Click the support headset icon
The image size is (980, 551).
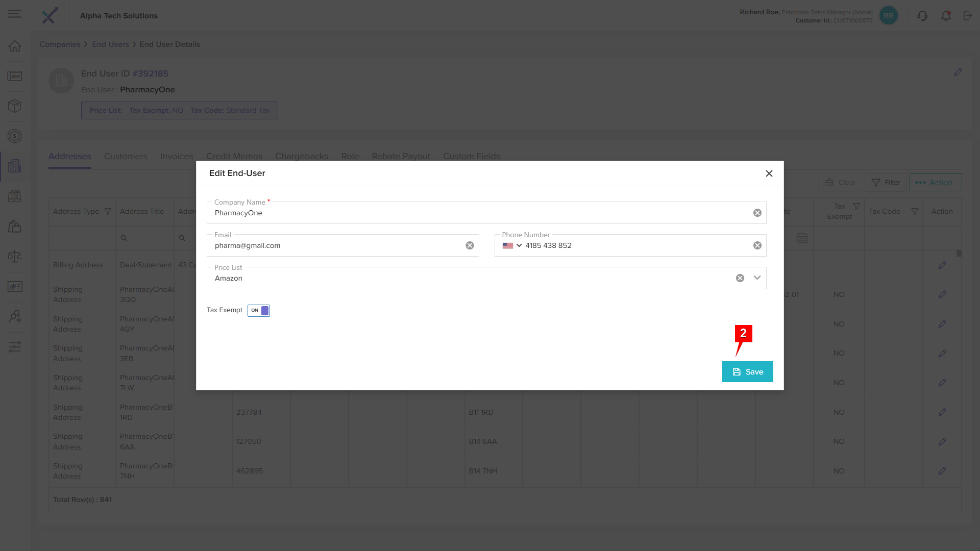922,16
